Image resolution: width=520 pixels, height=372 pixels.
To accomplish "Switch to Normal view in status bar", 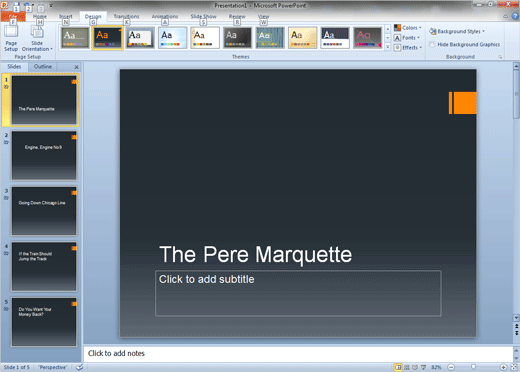I will 398,367.
